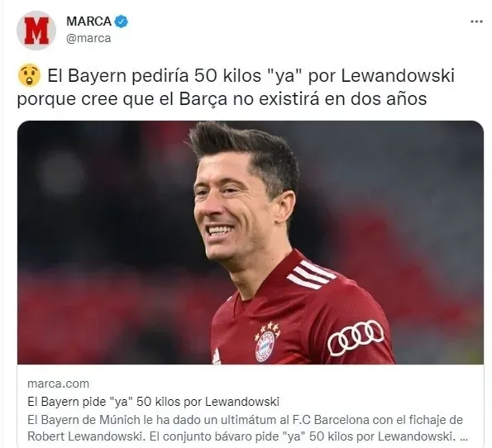Click the red M logo

click(x=36, y=31)
